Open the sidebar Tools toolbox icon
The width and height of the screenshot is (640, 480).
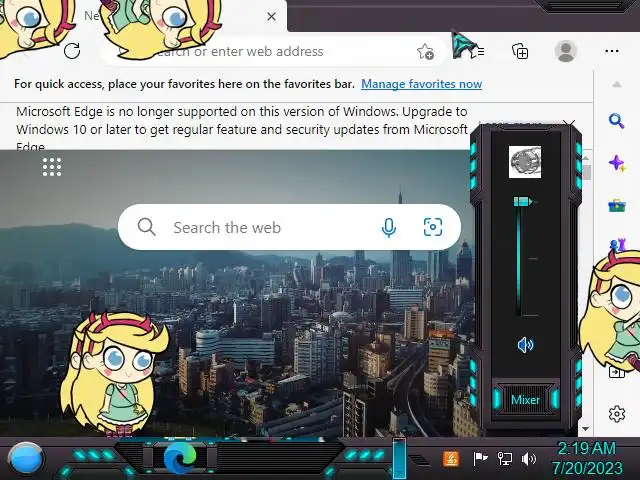pyautogui.click(x=616, y=205)
